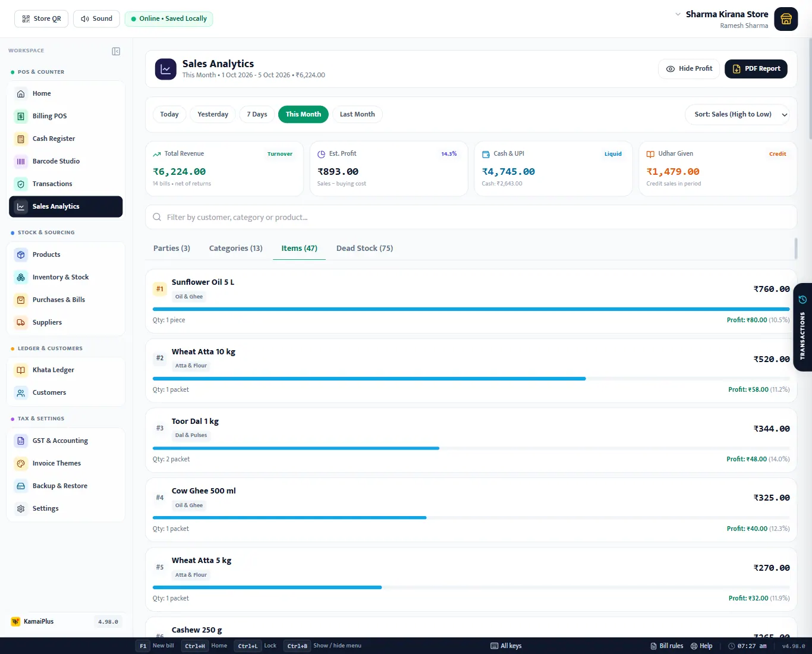
Task: Select the Yesterday date filter
Action: pyautogui.click(x=213, y=114)
